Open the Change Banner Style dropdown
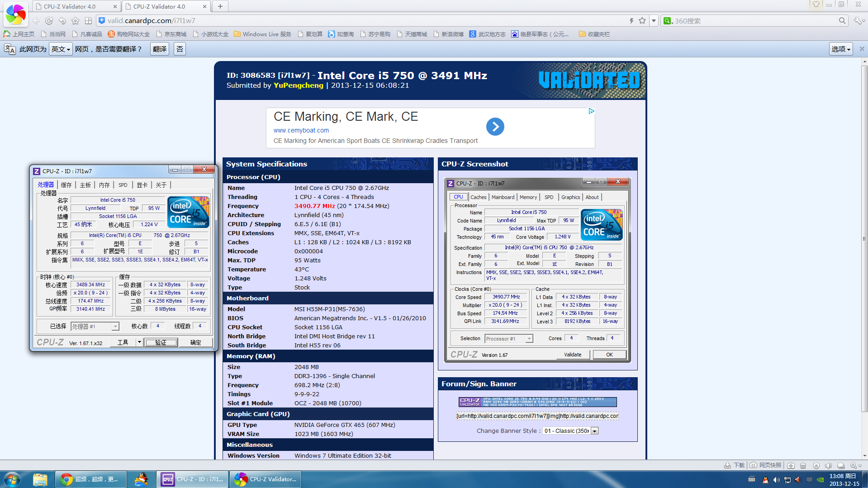This screenshot has width=868, height=488. tap(570, 431)
